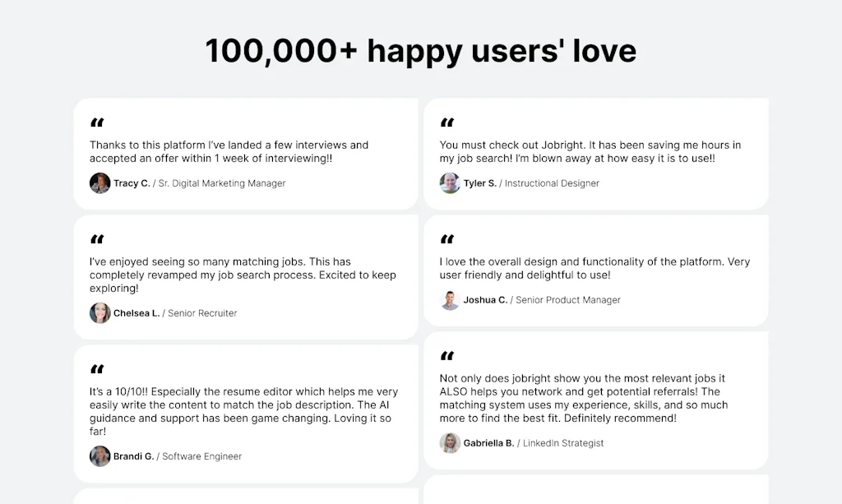Click Brandi G. Software Engineer label
The height and width of the screenshot is (504, 842).
point(178,456)
